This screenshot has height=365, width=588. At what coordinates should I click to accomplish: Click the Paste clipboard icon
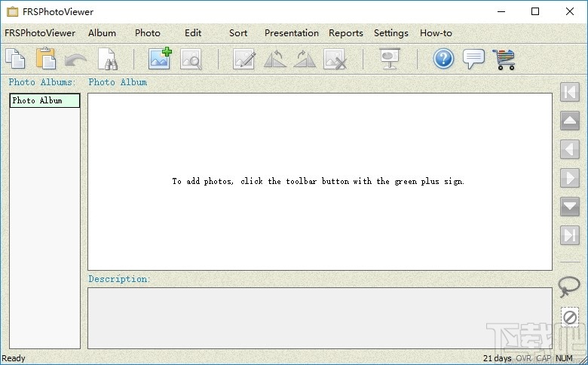point(46,59)
